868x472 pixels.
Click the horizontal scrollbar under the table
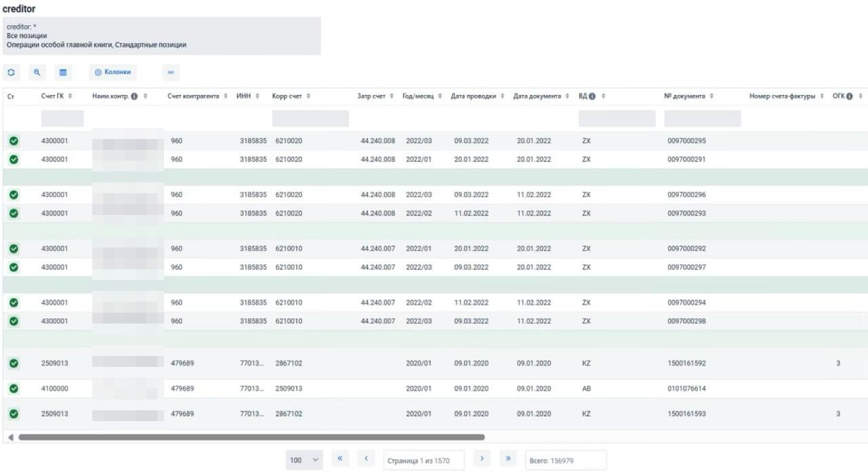251,437
